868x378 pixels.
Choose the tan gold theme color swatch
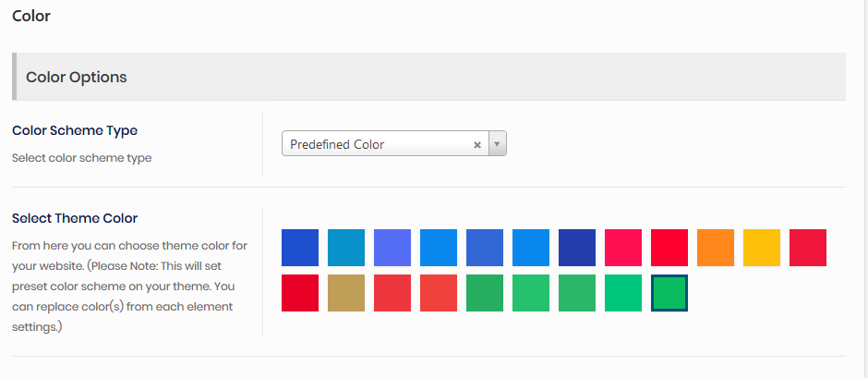(346, 293)
